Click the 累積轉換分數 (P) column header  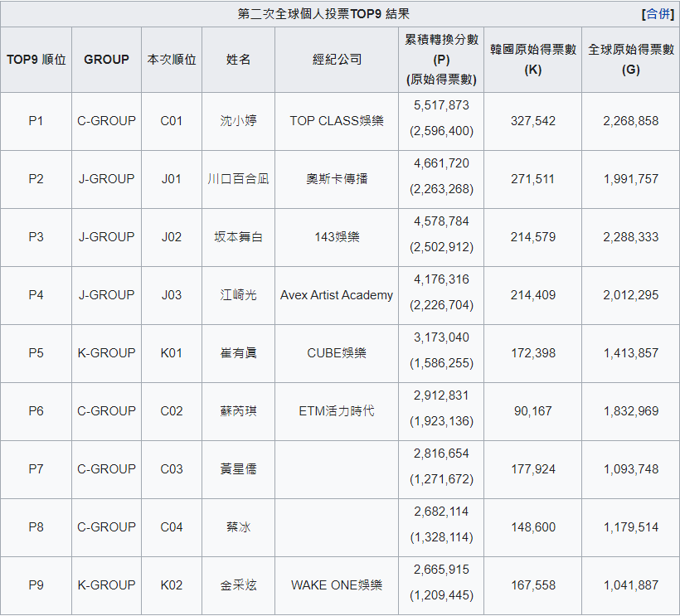coord(441,60)
